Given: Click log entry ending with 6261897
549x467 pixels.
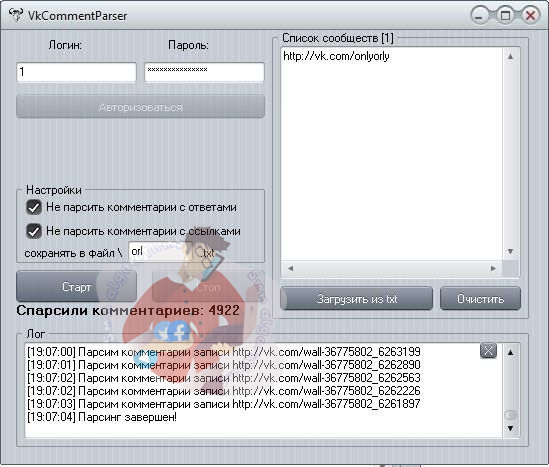Looking at the screenshot, I should pos(224,404).
